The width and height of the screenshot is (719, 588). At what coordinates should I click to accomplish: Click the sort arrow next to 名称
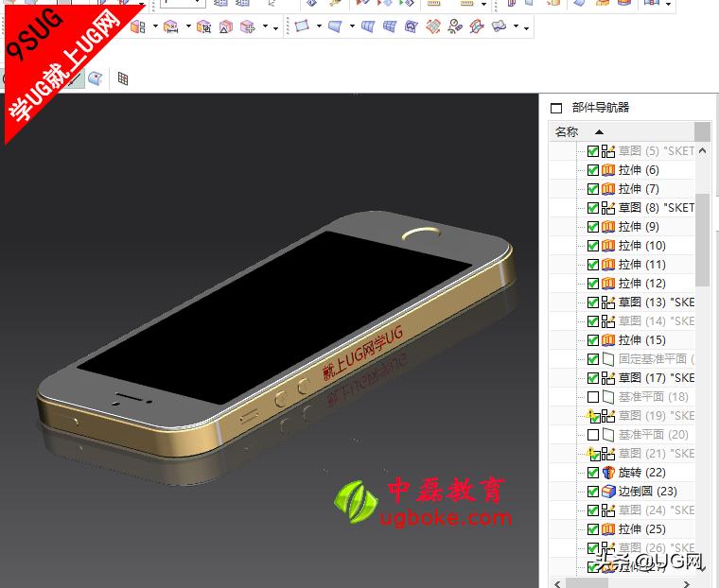coord(599,132)
